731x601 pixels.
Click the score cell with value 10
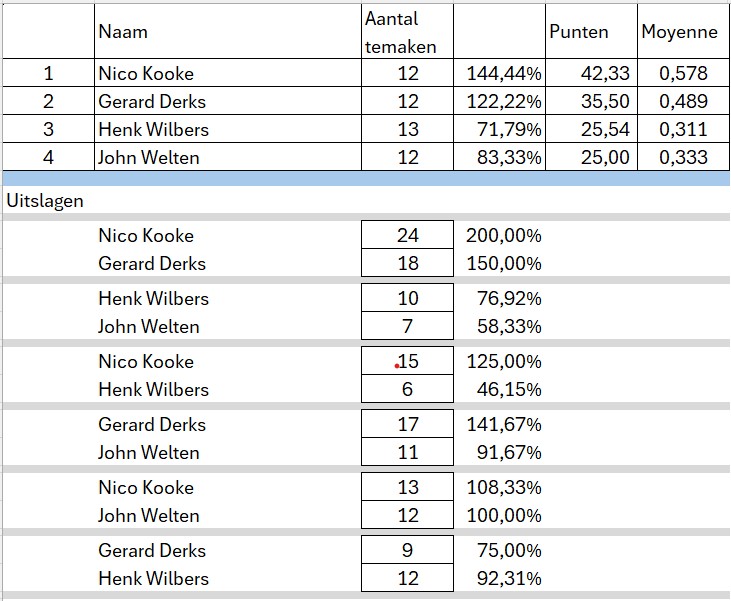pyautogui.click(x=407, y=299)
